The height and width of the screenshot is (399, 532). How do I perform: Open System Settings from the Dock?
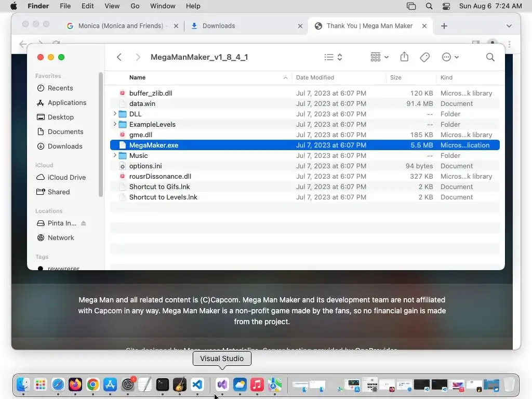pyautogui.click(x=128, y=384)
